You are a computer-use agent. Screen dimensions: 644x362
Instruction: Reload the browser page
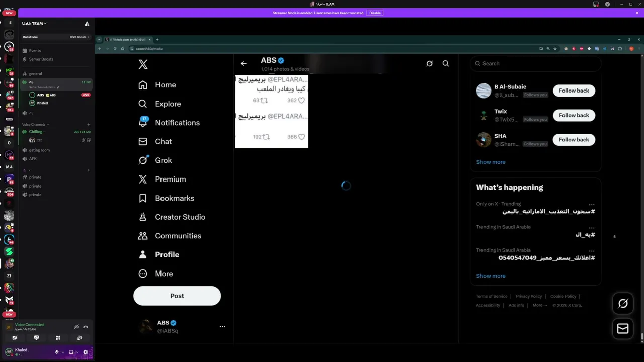point(115,49)
